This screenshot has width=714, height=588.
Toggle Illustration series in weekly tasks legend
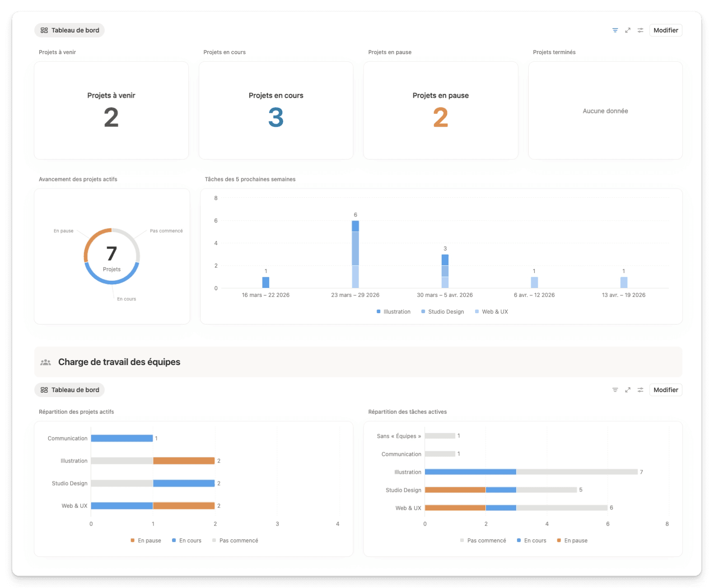[x=393, y=312]
